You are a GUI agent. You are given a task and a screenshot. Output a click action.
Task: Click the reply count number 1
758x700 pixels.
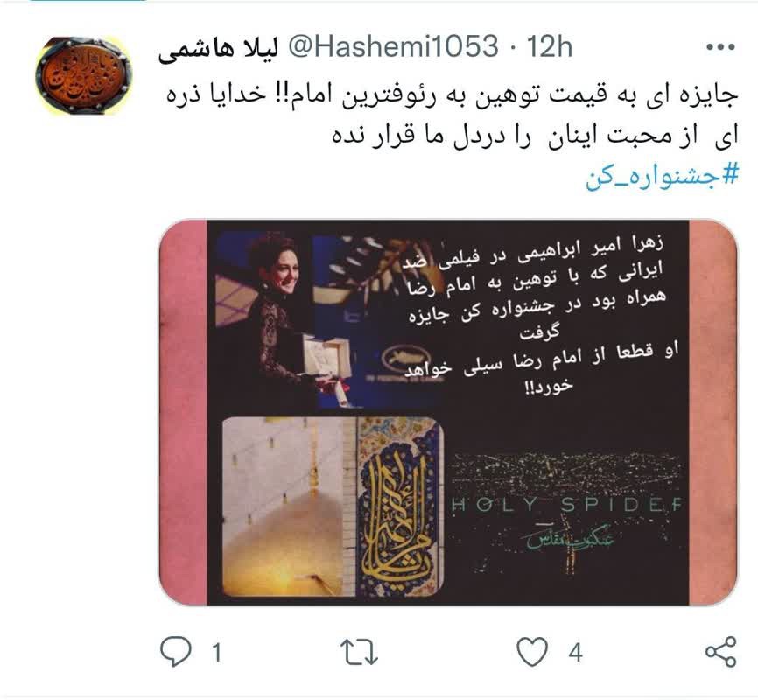216,653
